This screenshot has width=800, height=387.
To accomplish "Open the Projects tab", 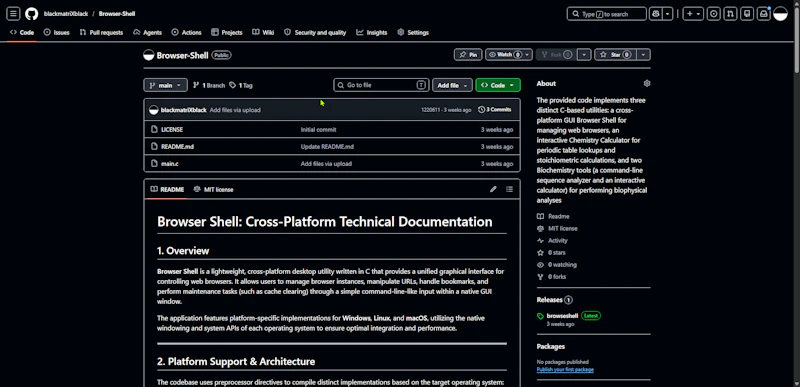I will point(227,33).
